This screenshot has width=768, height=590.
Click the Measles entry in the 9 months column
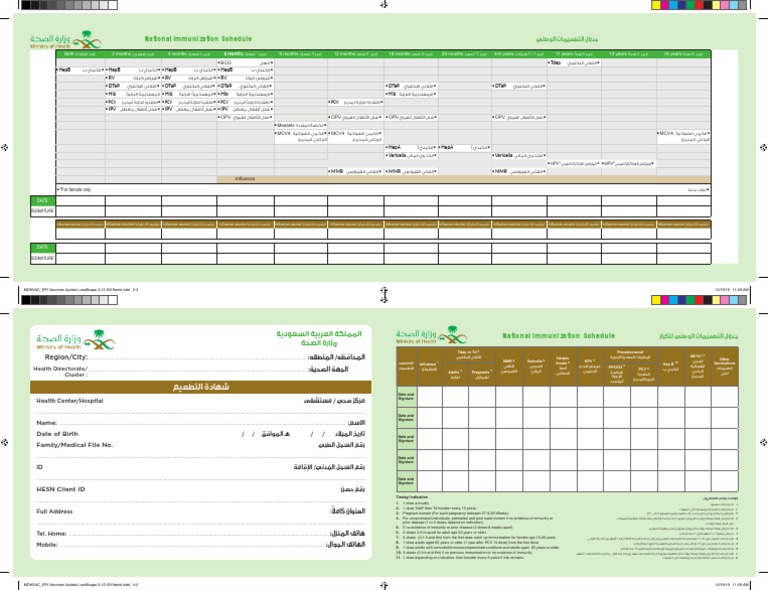(x=301, y=125)
